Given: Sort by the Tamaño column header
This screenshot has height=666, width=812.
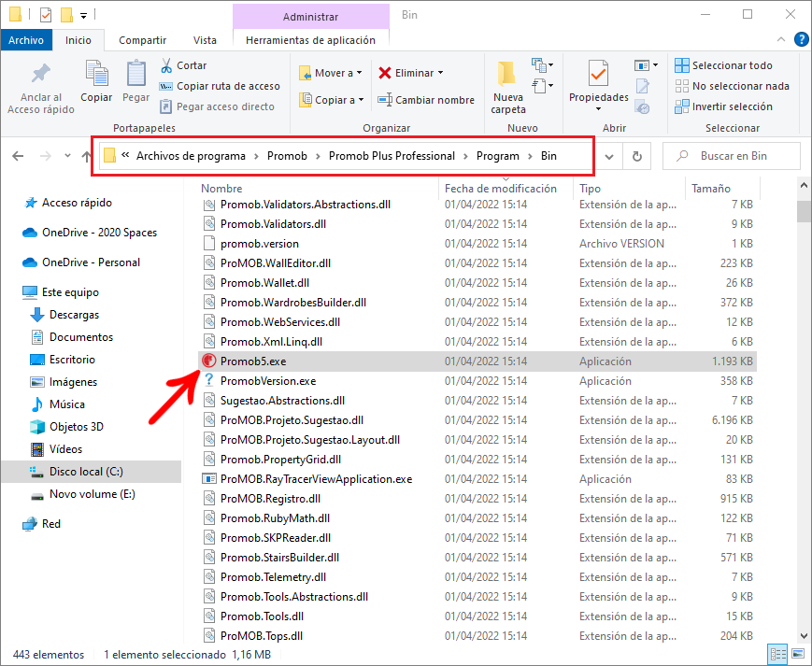Looking at the screenshot, I should click(x=710, y=189).
